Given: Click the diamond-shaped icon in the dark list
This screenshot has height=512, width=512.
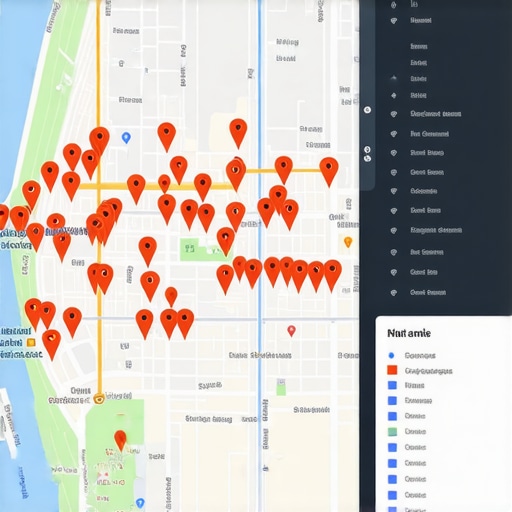Looking at the screenshot, I should [394, 96].
